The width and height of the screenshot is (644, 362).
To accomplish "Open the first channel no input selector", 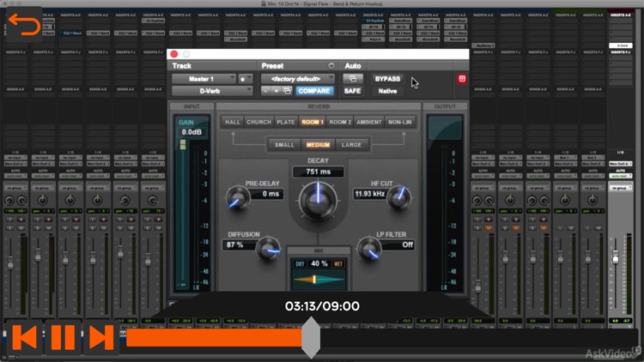I will click(15, 158).
